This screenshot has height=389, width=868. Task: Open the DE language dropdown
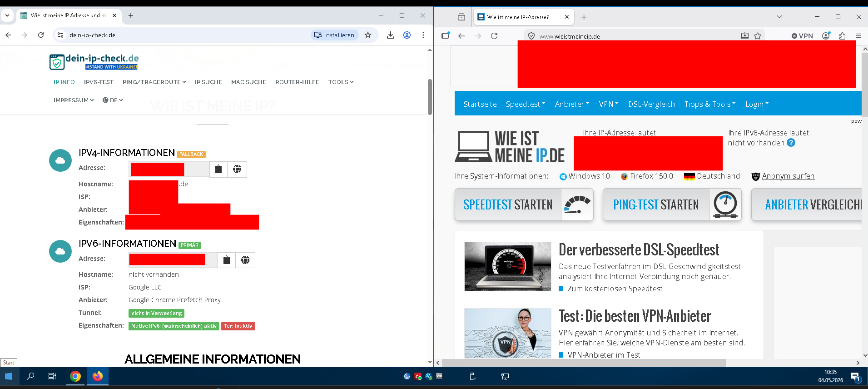113,100
